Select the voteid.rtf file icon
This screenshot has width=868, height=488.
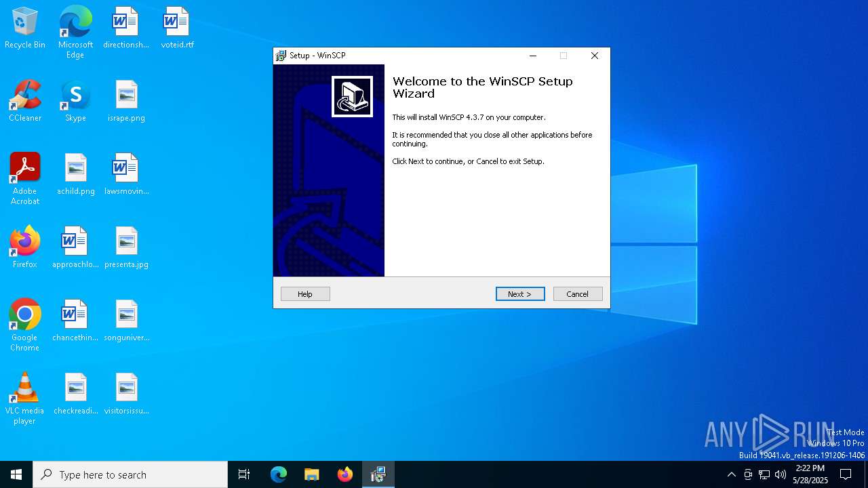pyautogui.click(x=177, y=28)
